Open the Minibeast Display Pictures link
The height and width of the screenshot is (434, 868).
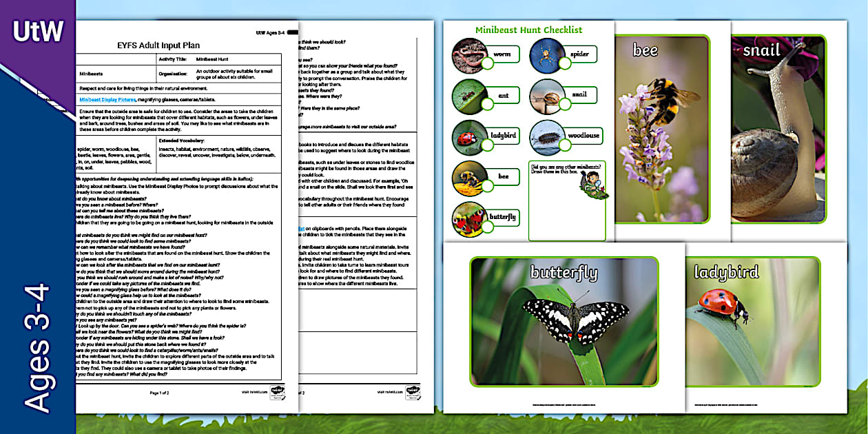click(x=107, y=99)
